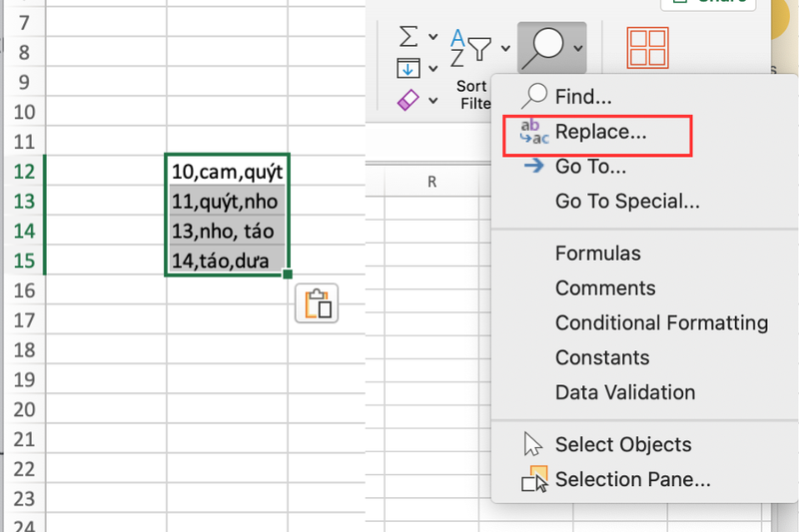
Task: Choose Select Objects in the menu
Action: coord(644,444)
